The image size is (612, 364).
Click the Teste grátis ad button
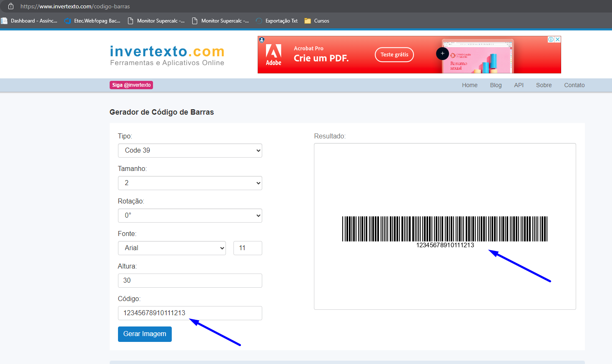pos(394,55)
